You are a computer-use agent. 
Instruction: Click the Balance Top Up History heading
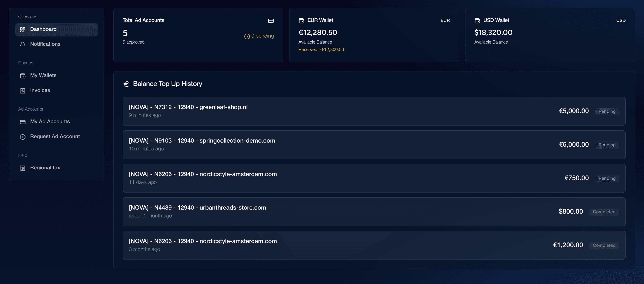click(168, 84)
